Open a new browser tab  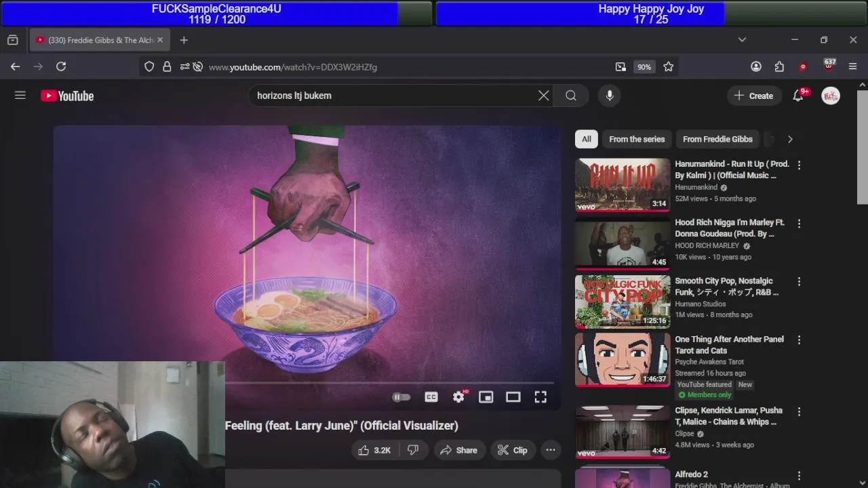(x=184, y=40)
